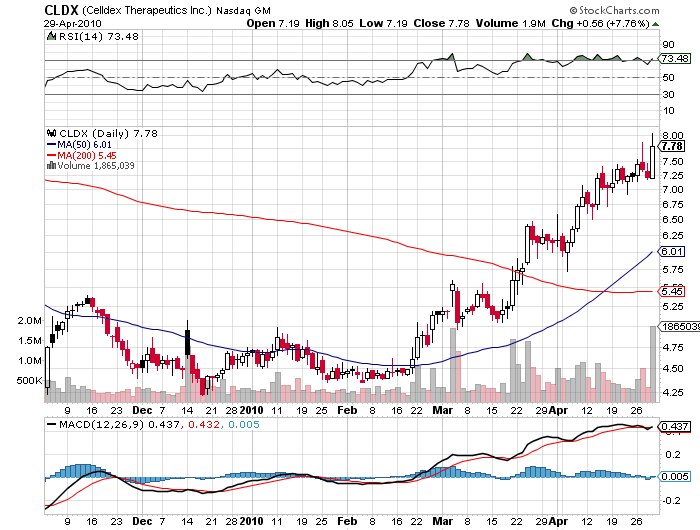Screen dimensions: 700x530
Task: Click the 1865039 volume tag on right edge
Action: [x=680, y=327]
